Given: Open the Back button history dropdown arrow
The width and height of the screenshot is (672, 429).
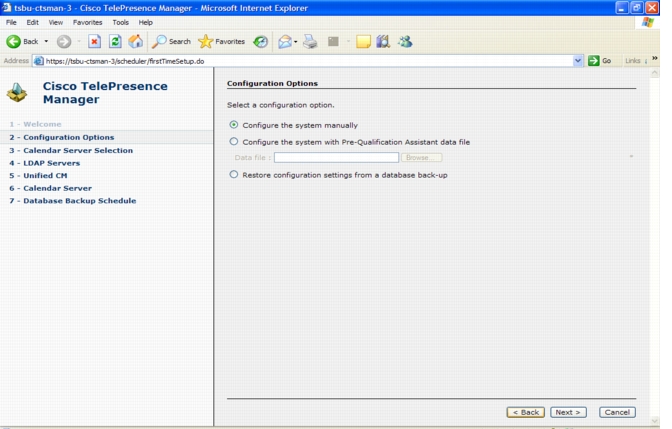Looking at the screenshot, I should [x=46, y=42].
